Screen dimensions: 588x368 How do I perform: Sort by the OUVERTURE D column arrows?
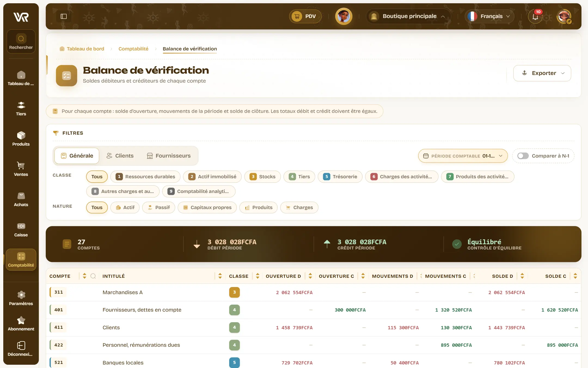coord(310,276)
